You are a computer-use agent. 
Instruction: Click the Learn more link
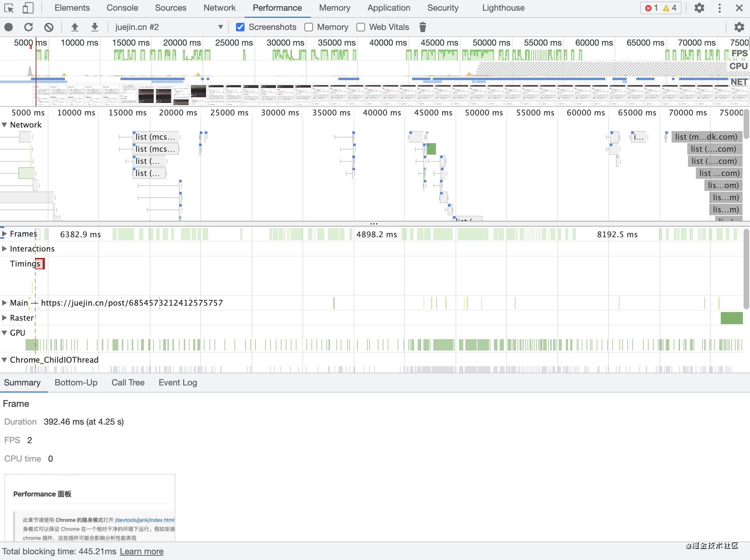point(142,551)
